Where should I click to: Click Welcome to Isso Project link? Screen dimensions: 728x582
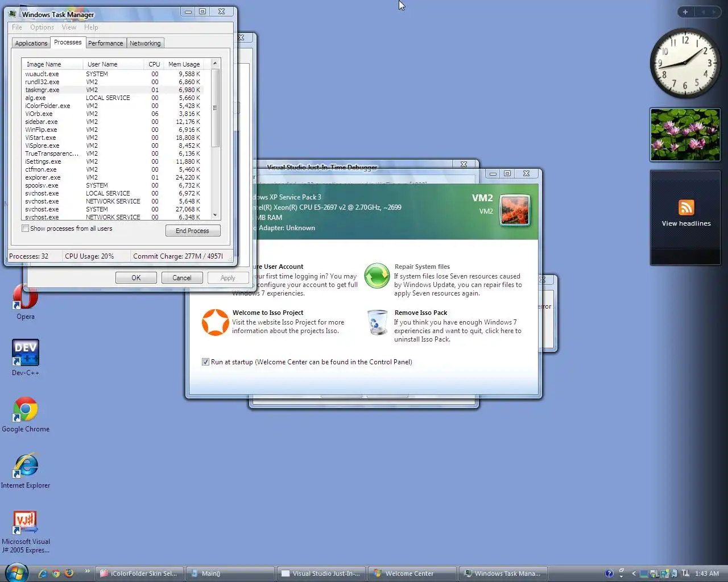coord(267,313)
